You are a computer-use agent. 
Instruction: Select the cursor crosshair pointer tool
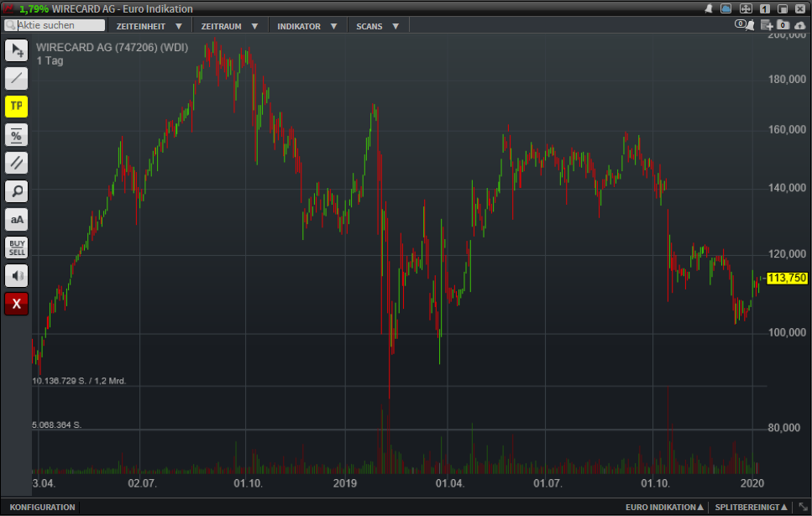[16, 50]
